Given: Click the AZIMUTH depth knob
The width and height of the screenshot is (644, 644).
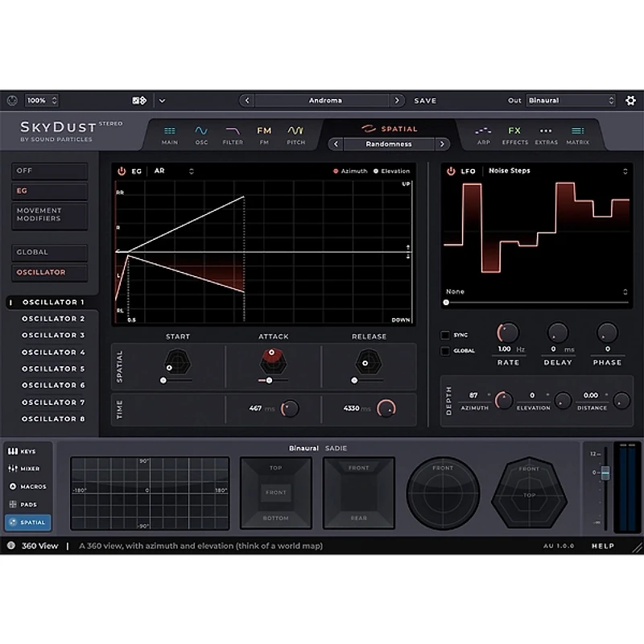Looking at the screenshot, I should pyautogui.click(x=504, y=400).
